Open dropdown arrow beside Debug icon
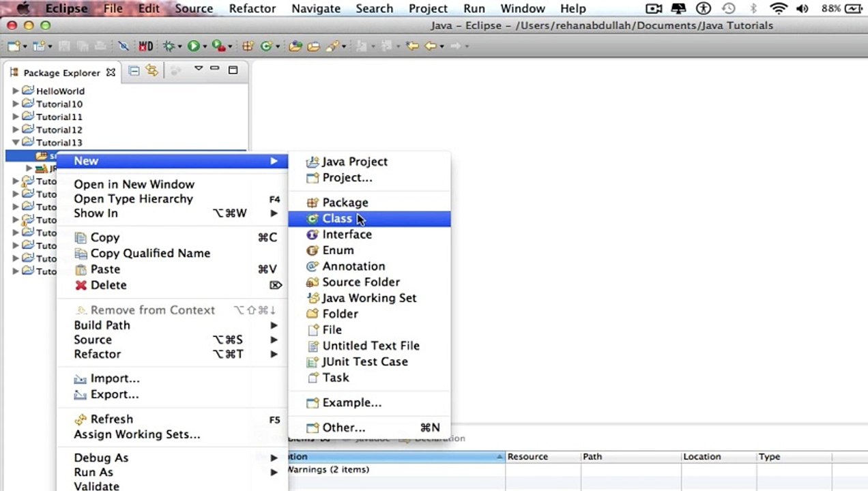 180,46
